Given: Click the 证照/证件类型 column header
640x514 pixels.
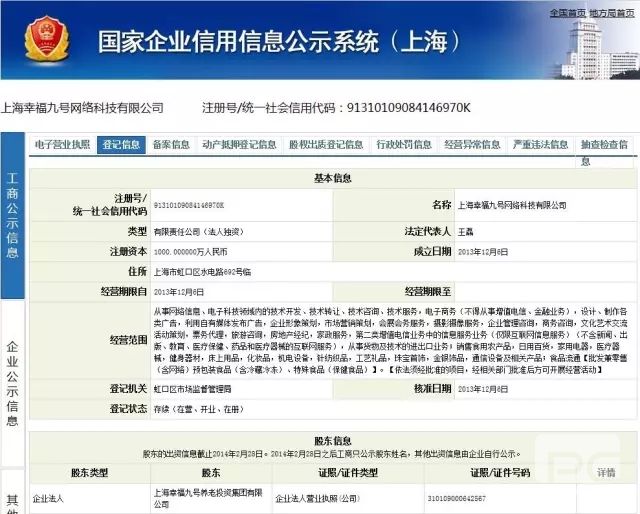Looking at the screenshot, I should [x=348, y=473].
